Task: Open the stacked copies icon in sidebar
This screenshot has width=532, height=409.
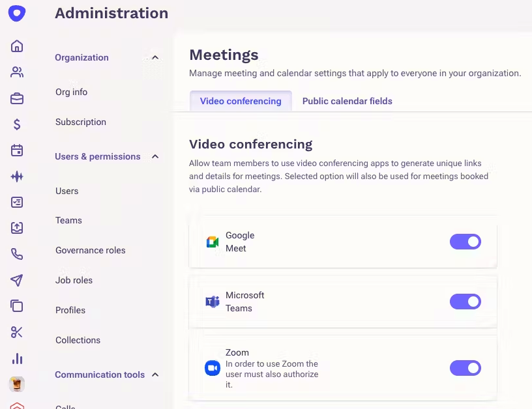Action: [x=17, y=306]
